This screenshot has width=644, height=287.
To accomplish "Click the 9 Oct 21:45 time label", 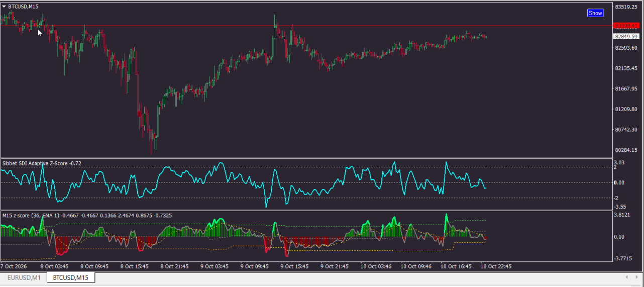I will pyautogui.click(x=335, y=266).
